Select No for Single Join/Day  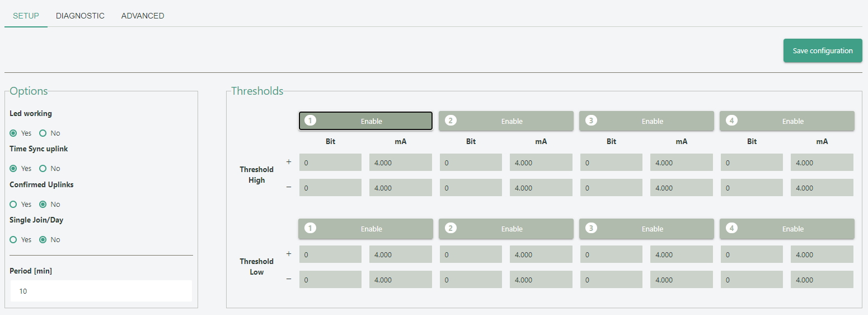point(43,240)
